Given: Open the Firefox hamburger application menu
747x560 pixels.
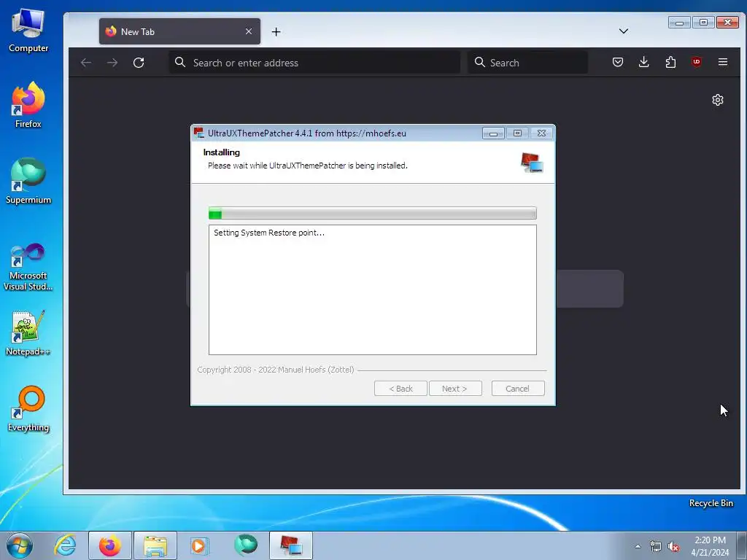Looking at the screenshot, I should pyautogui.click(x=723, y=62).
